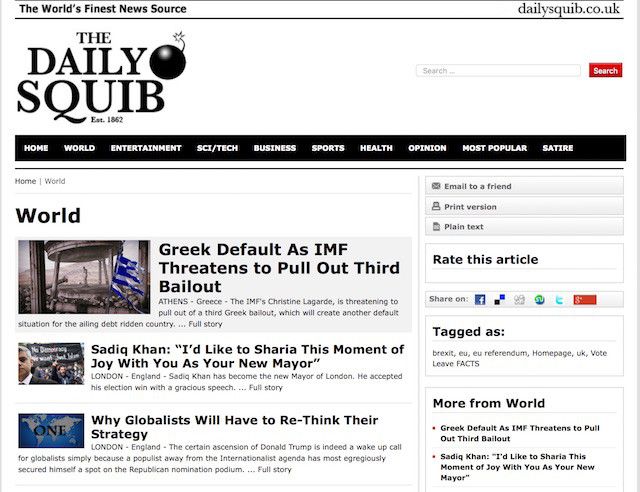Viewport: 640px width, 492px height.
Task: Open sidebar link Greek Default As IMF Threatens
Action: point(520,433)
